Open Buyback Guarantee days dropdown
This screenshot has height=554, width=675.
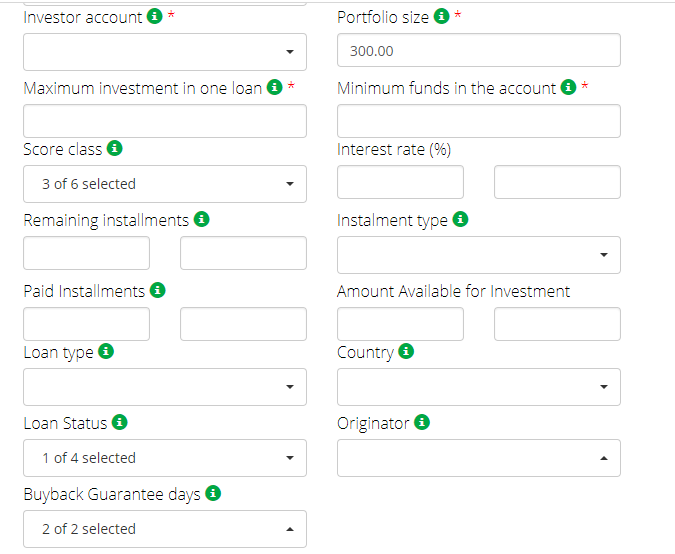click(164, 529)
